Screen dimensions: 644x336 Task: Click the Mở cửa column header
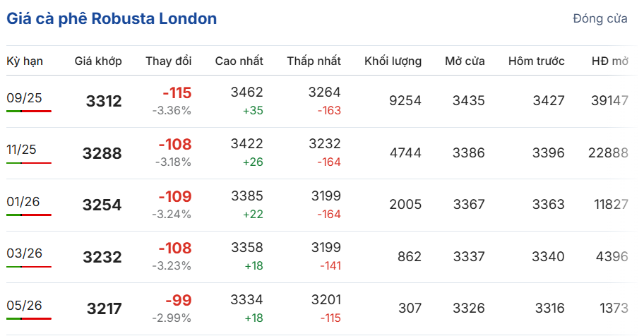click(465, 61)
